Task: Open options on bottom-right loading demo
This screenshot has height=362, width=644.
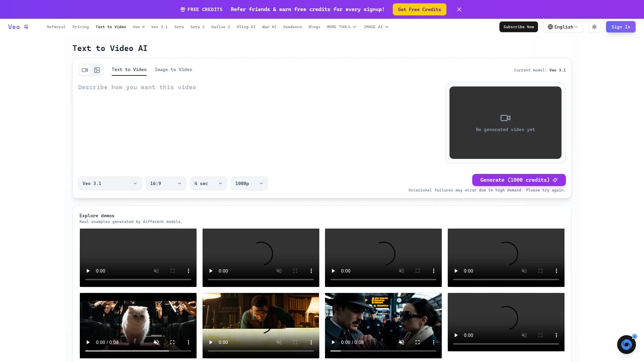Action: coord(556,335)
